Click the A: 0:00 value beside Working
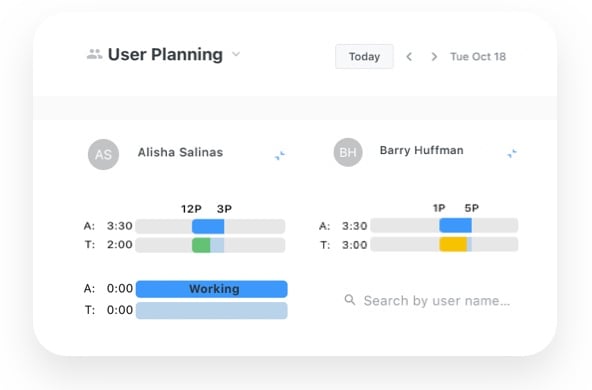This screenshot has width=592, height=390. [120, 289]
